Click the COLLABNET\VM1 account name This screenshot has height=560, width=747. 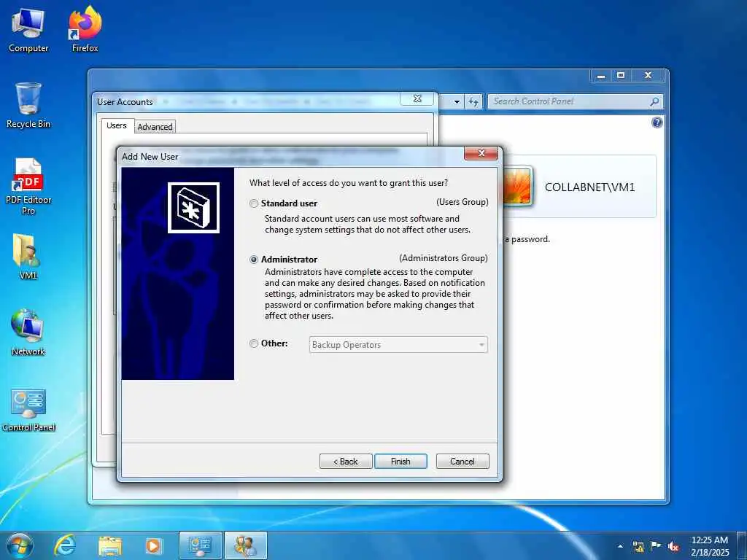pos(589,187)
